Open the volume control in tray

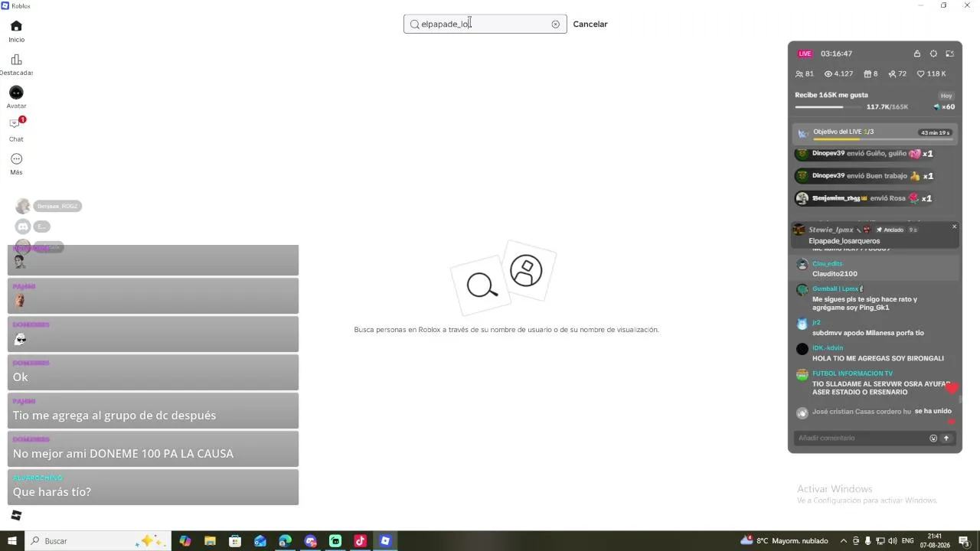point(892,541)
